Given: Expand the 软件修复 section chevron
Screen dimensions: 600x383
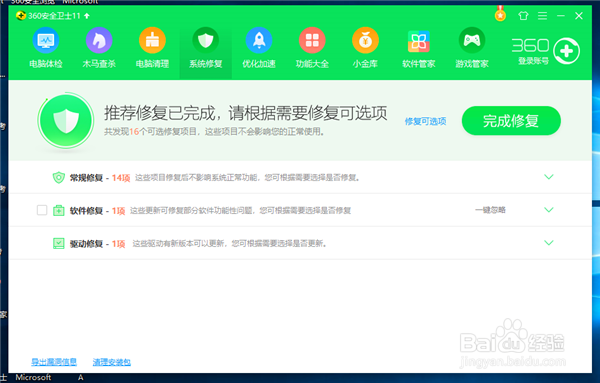Looking at the screenshot, I should (549, 210).
